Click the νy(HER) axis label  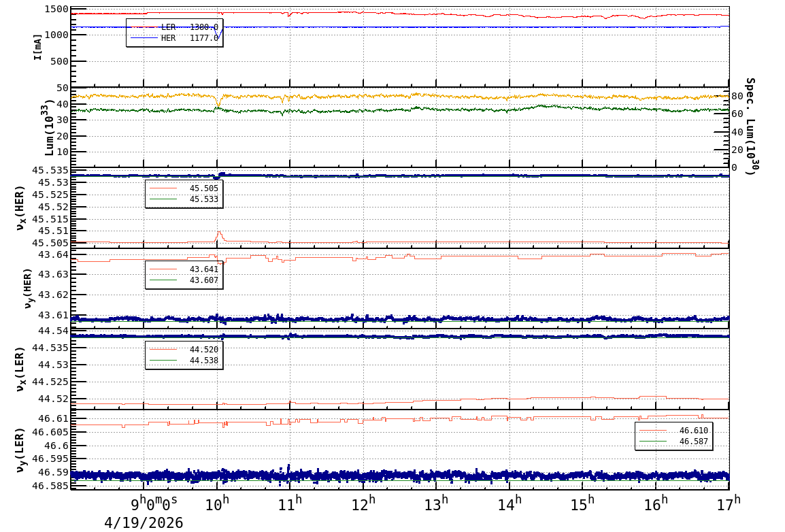point(27,288)
